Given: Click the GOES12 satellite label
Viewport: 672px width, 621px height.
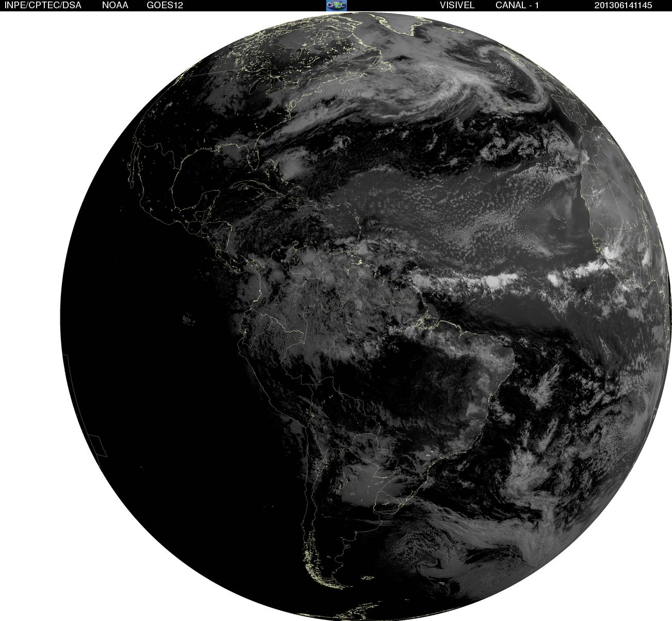Looking at the screenshot, I should coord(165,5).
